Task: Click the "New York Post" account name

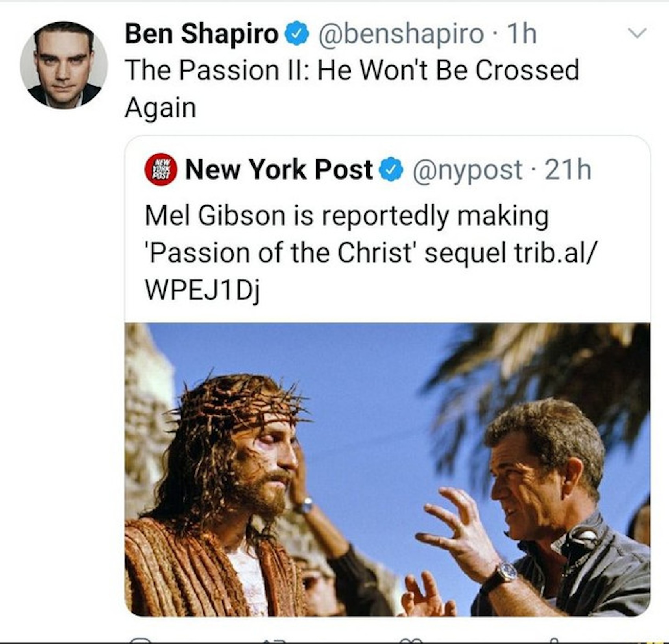Action: 279,170
